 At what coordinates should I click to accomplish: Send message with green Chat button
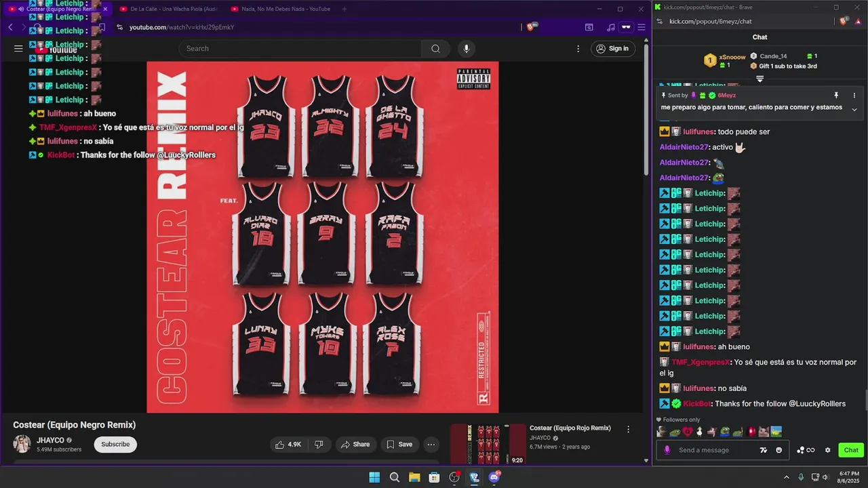(851, 450)
